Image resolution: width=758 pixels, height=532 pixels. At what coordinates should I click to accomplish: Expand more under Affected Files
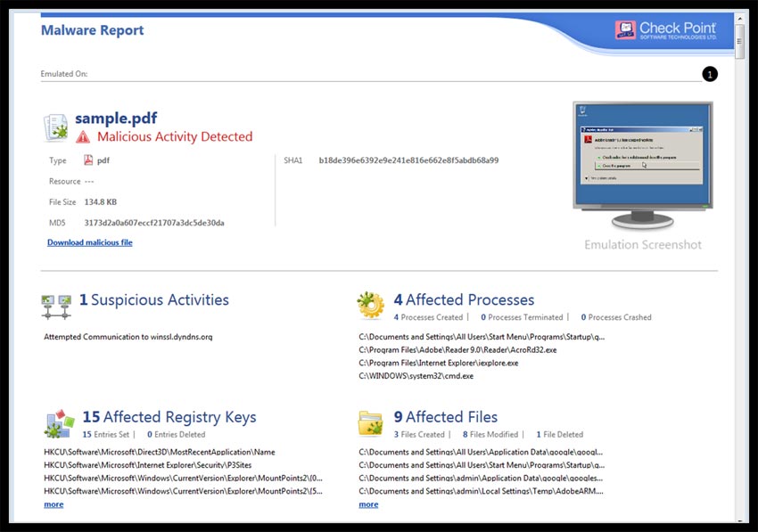[x=368, y=504]
